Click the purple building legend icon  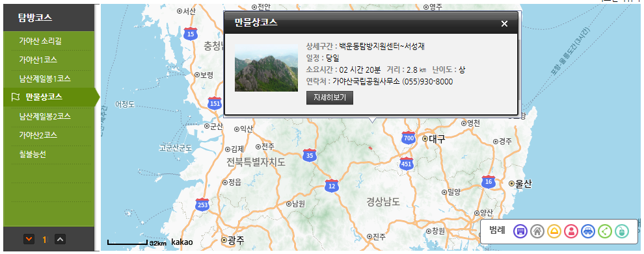coord(520,231)
